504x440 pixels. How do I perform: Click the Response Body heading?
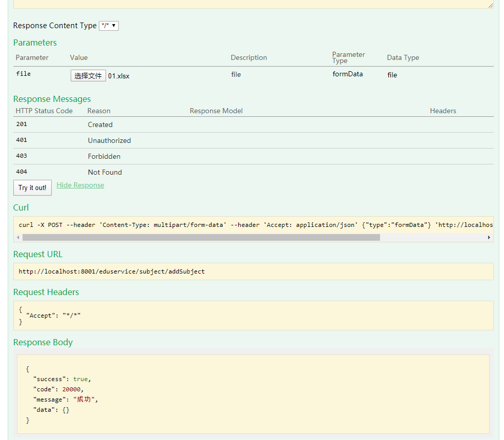[x=43, y=342]
